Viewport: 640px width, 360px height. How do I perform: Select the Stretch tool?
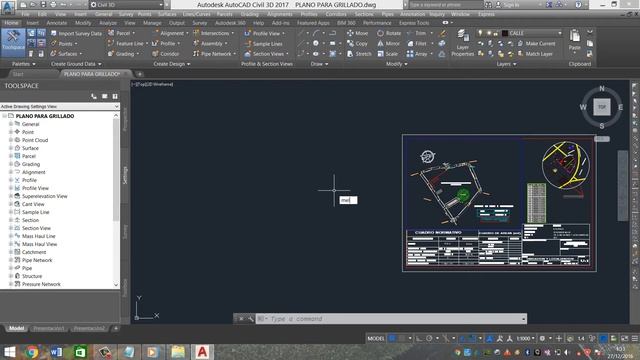[359, 53]
